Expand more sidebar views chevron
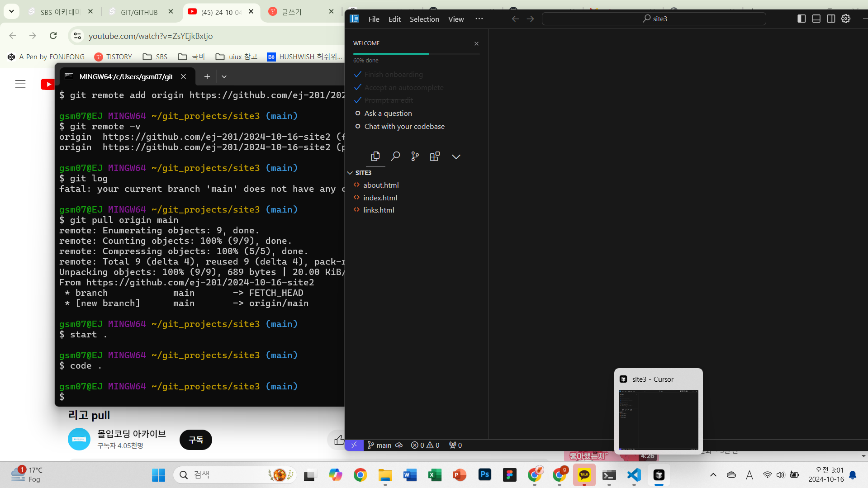The width and height of the screenshot is (868, 488). click(x=456, y=156)
